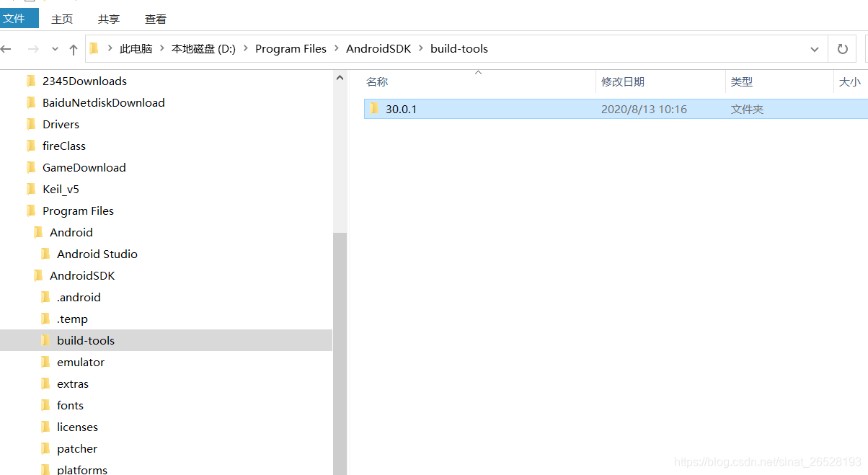Switch to the 查看 ribbon tab
The image size is (868, 475).
155,19
